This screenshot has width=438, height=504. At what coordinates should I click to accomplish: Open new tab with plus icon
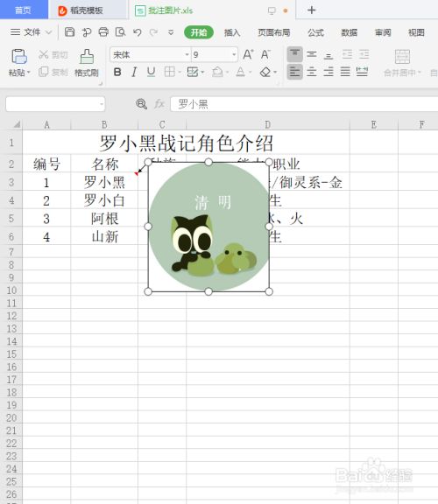[311, 10]
